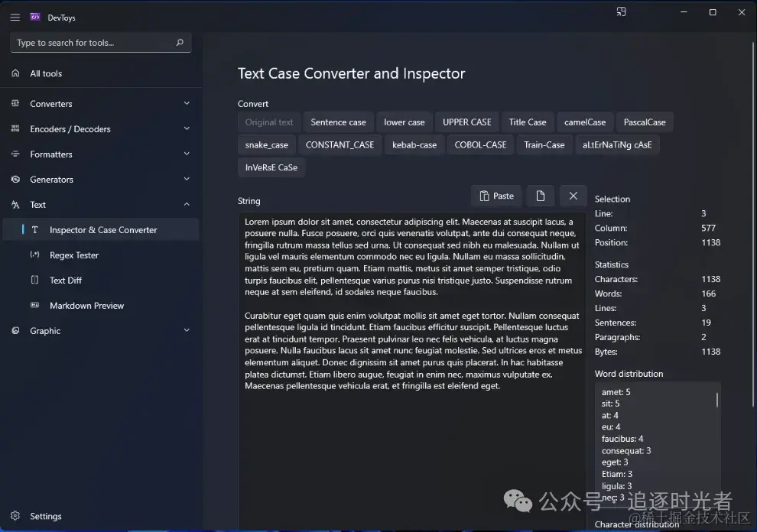This screenshot has width=757, height=532.
Task: Click the Characters count value 1138
Action: click(710, 279)
